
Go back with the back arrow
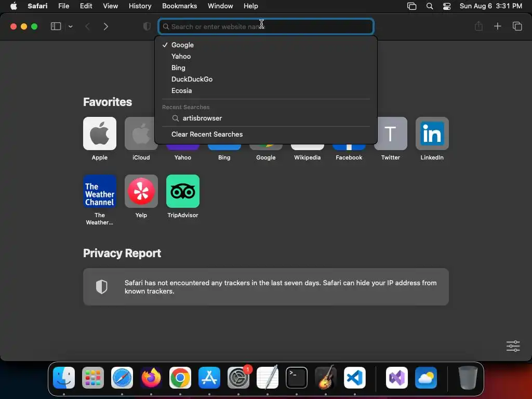(87, 26)
